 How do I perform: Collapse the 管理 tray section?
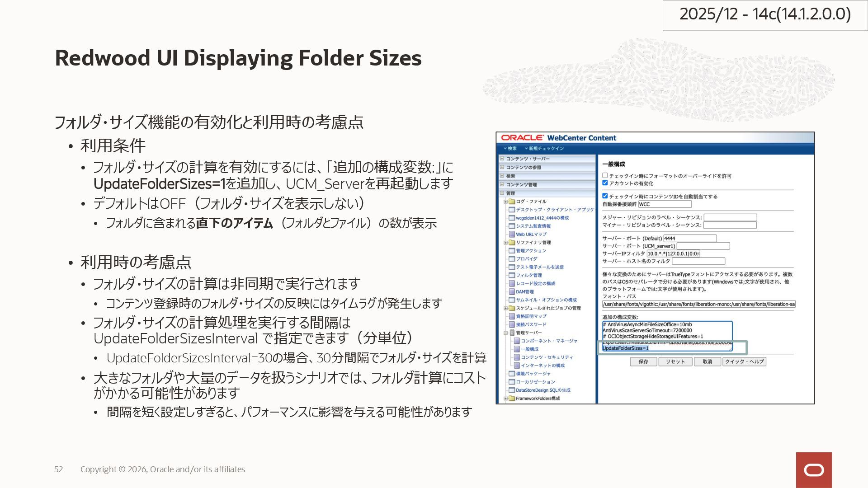502,193
